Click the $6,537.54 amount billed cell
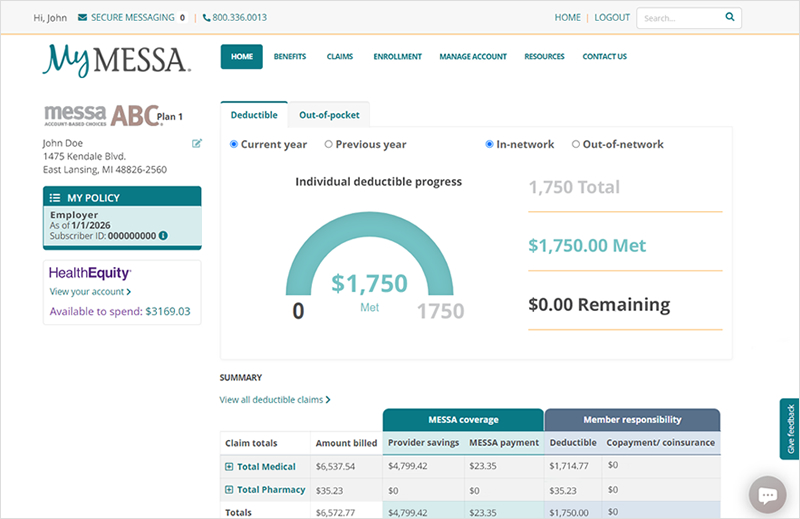Image resolution: width=800 pixels, height=519 pixels. click(x=335, y=466)
